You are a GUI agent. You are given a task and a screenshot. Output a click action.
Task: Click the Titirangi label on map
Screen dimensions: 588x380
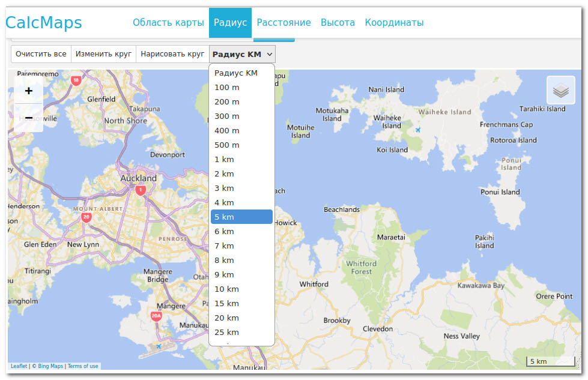(37, 271)
